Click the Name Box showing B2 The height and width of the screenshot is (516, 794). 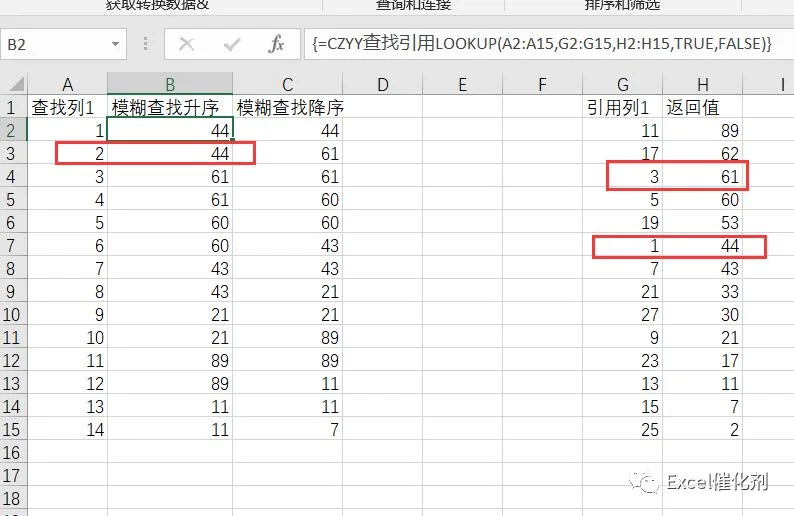[63, 45]
